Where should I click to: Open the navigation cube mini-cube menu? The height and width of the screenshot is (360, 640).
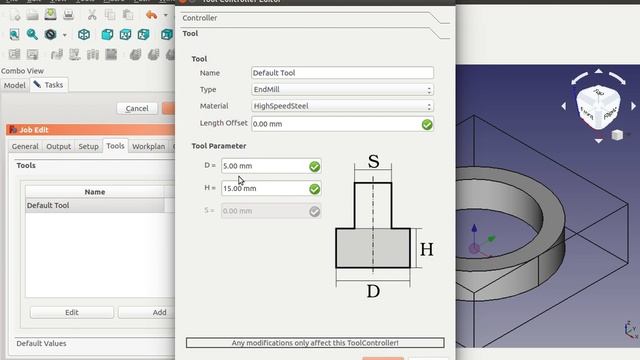pos(617,135)
